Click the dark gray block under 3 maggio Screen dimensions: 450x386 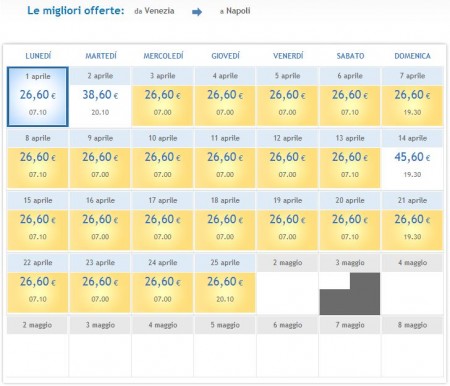pos(350,294)
